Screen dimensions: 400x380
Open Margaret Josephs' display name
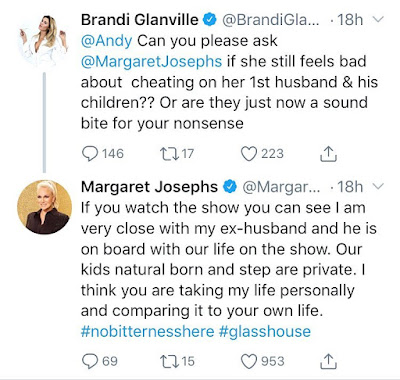coord(149,187)
